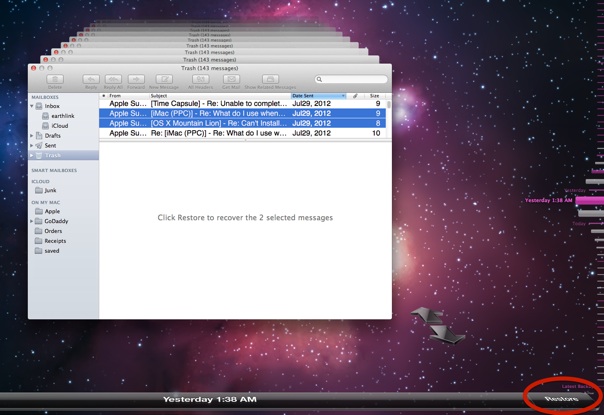
Task: Open the earthlink inbox account
Action: pos(62,116)
